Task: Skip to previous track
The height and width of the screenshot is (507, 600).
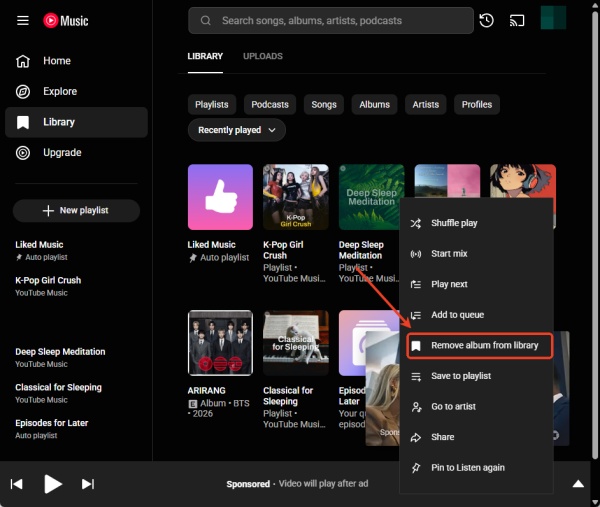Action: 16,484
